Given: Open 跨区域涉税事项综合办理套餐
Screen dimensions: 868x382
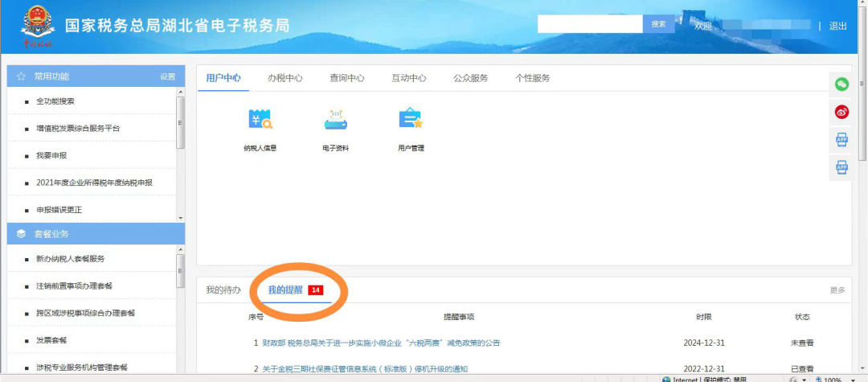Looking at the screenshot, I should [x=86, y=313].
